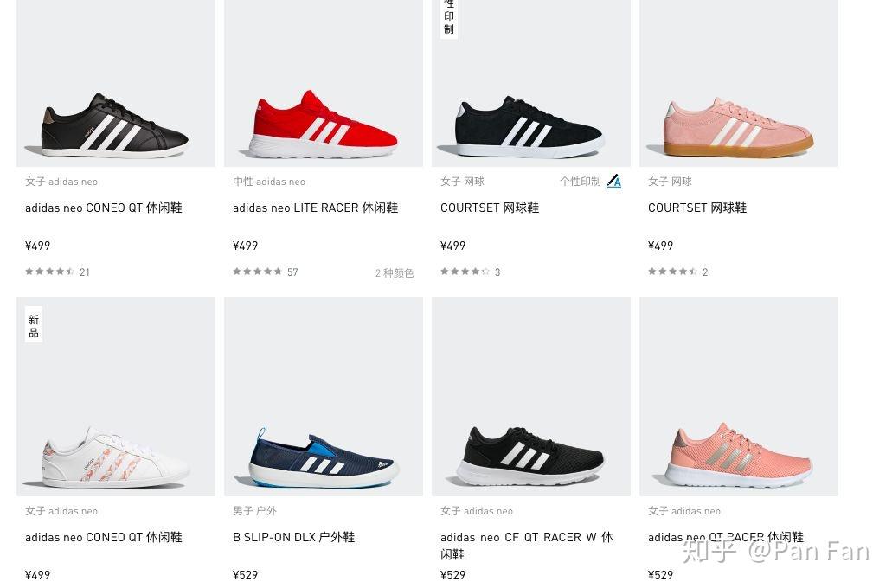This screenshot has width=892, height=588.
Task: Click the adidas neo CF QT RACER W title
Action: (x=527, y=546)
